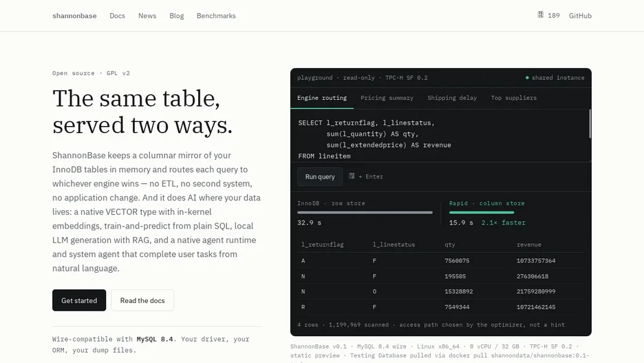Click the l_linestatus column header
Image resolution: width=644 pixels, height=363 pixels.
click(394, 245)
